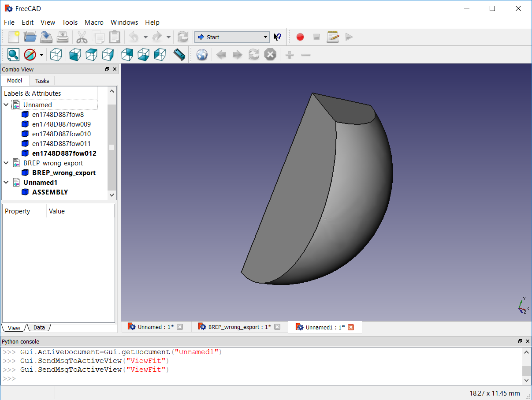Set the axonometric view cube icon
Viewport: 532px width, 400px height.
[x=56, y=55]
